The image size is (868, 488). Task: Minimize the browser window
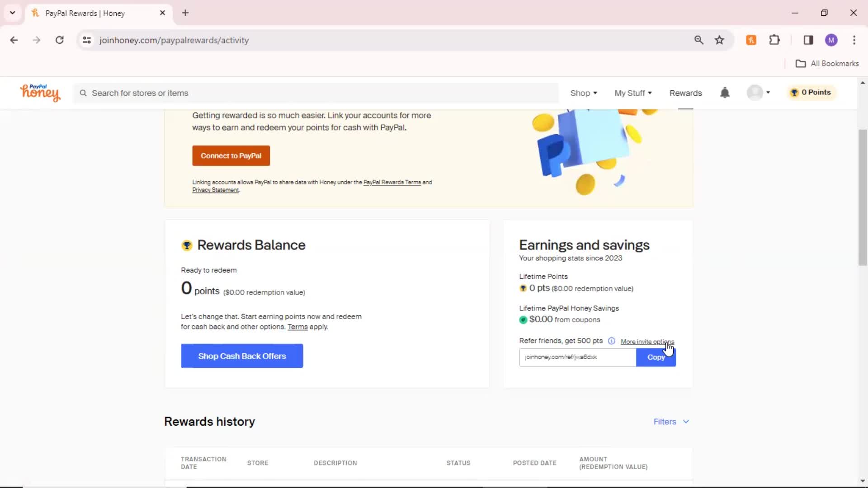(x=795, y=13)
